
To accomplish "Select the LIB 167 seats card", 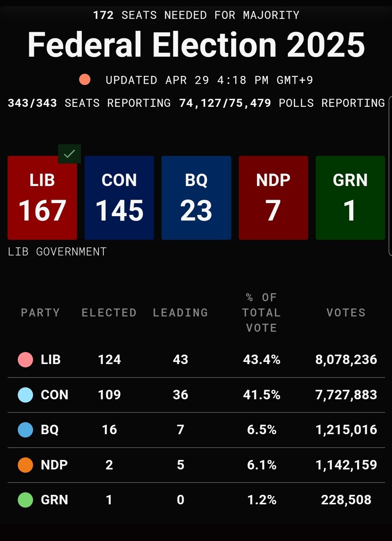I will 42,198.
